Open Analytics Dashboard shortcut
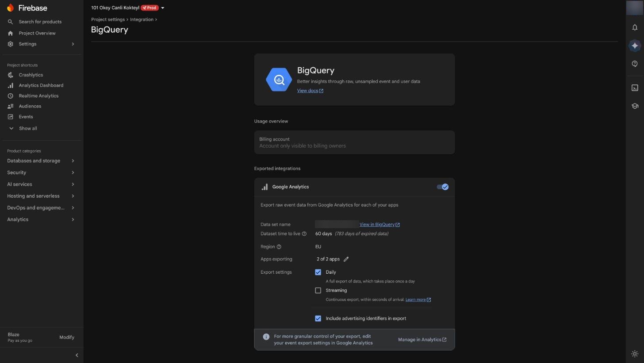This screenshot has height=363, width=644. (41, 85)
